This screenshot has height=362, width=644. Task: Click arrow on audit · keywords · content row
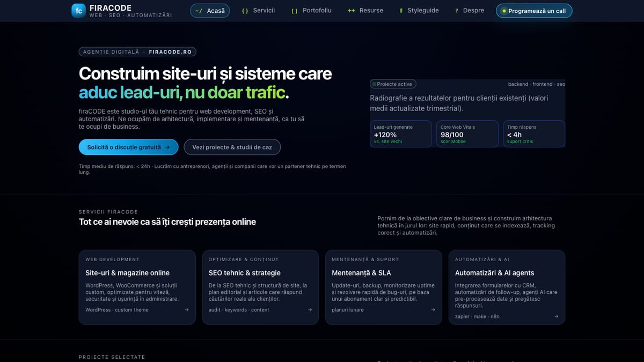pyautogui.click(x=310, y=309)
